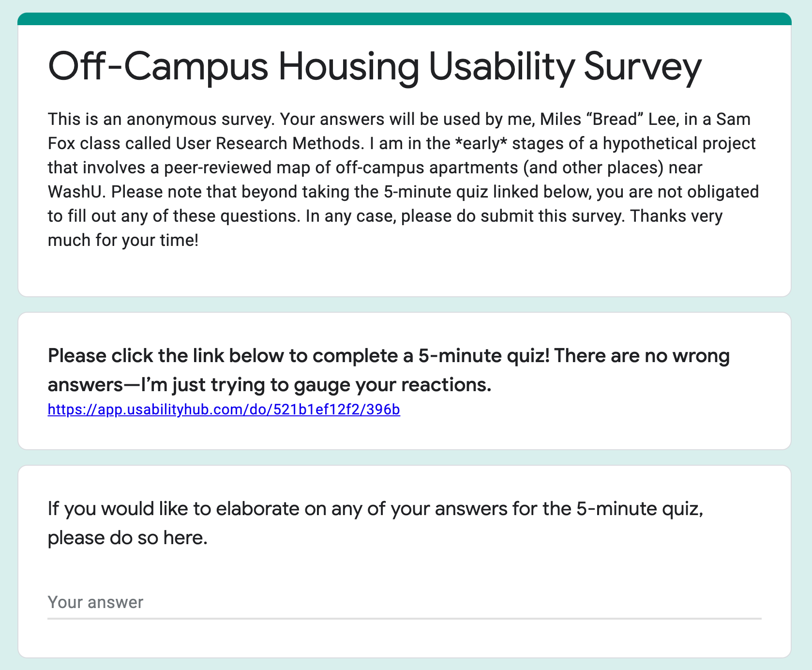812x670 pixels.
Task: Click "much for your time!" closing text
Action: [123, 240]
